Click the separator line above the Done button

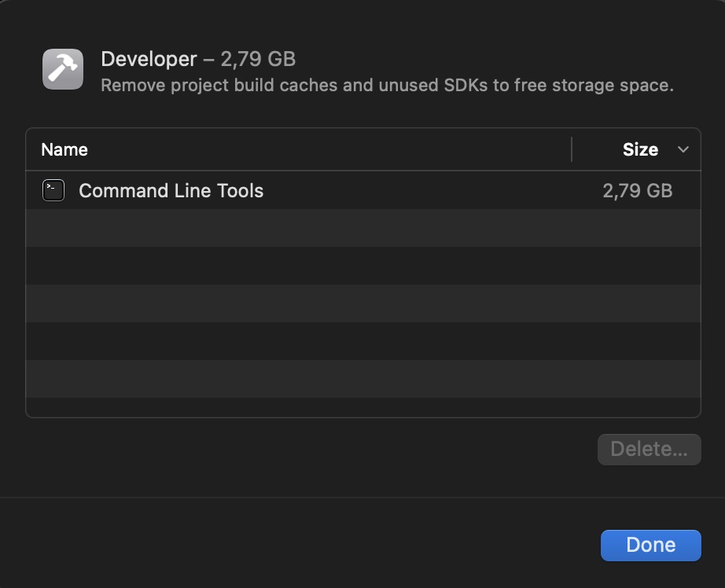362,498
